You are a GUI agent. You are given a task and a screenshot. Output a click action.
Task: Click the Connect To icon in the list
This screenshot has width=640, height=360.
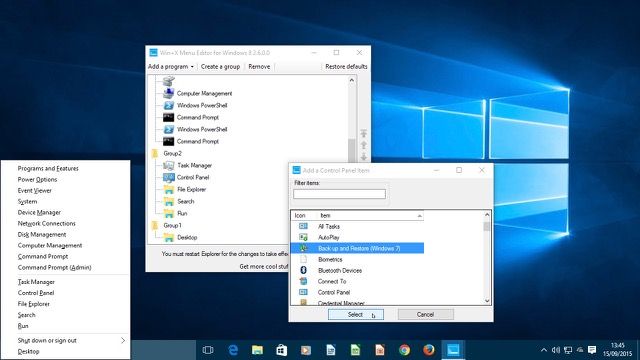pos(303,281)
